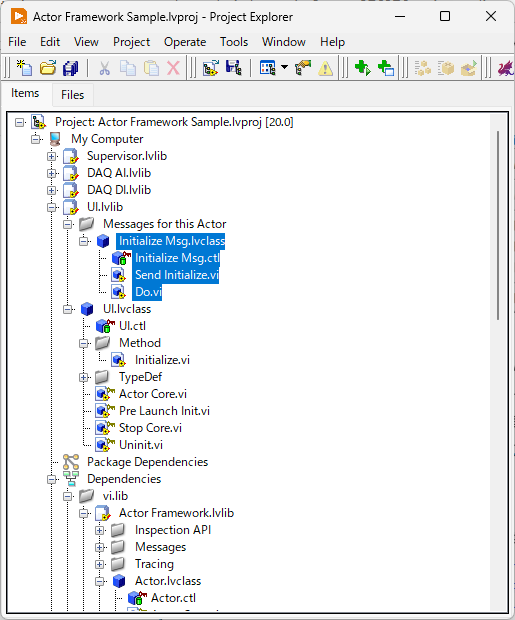Click the Open file toolbar icon
The width and height of the screenshot is (515, 620).
[48, 68]
